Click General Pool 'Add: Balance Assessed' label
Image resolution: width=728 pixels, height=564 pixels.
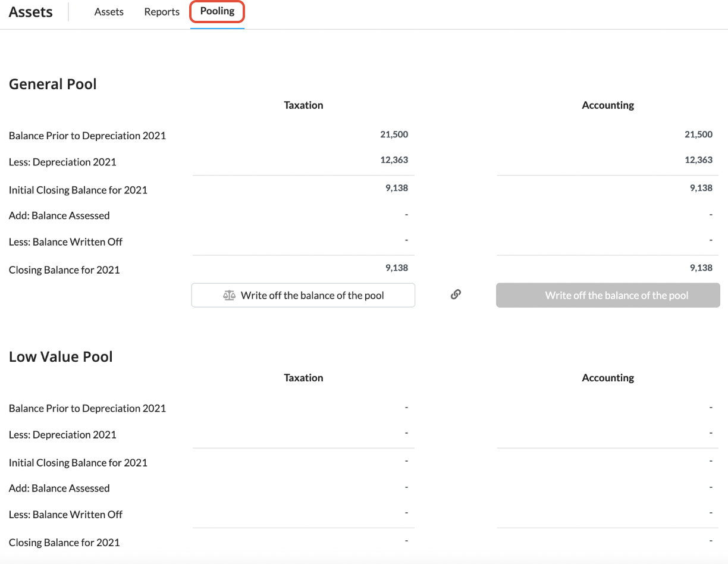59,215
